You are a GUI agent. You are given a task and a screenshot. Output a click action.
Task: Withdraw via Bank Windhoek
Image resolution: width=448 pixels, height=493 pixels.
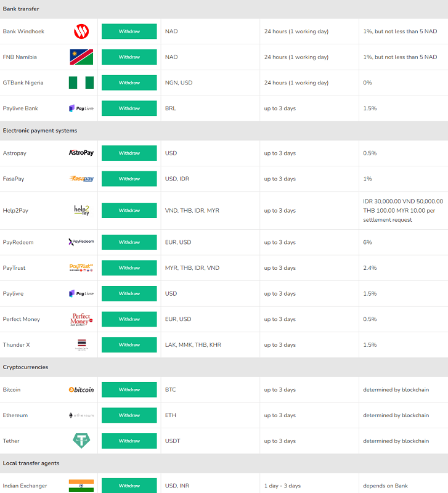[x=129, y=31]
